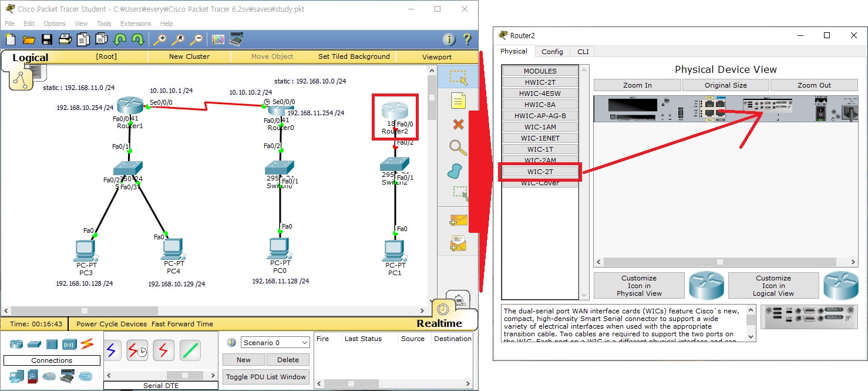
Task: Select End Devices category icon
Action: point(16,375)
